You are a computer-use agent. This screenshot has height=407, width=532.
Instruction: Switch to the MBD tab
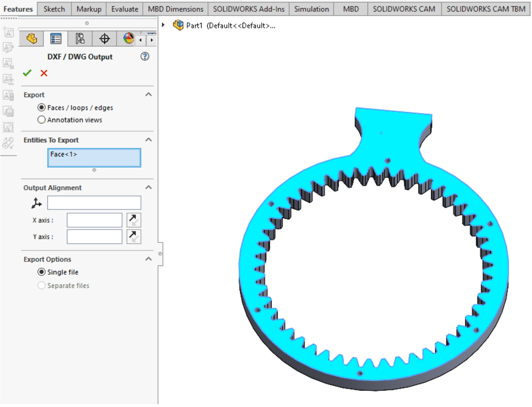[x=351, y=9]
